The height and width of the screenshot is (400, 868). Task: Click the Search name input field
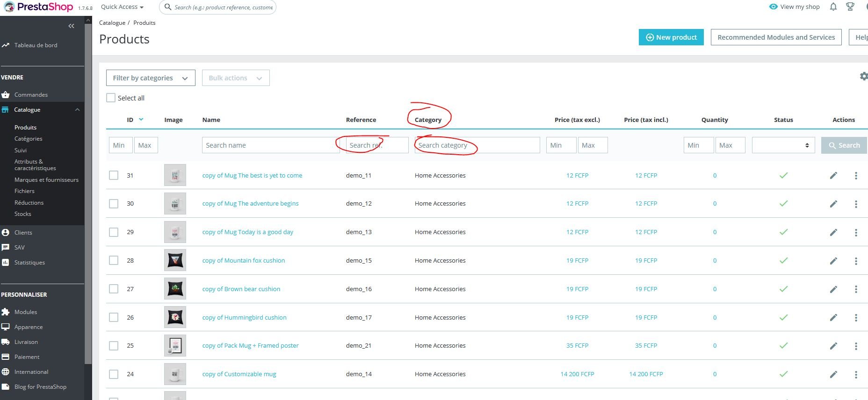pyautogui.click(x=271, y=145)
